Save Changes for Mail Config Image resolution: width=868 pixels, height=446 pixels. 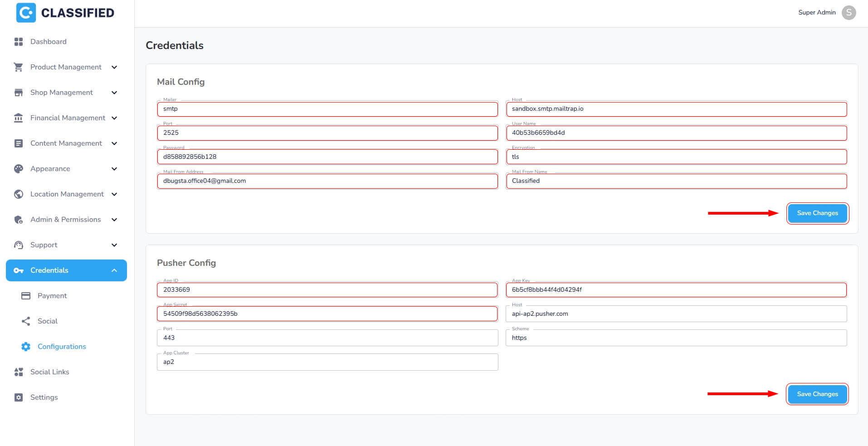[x=817, y=213]
